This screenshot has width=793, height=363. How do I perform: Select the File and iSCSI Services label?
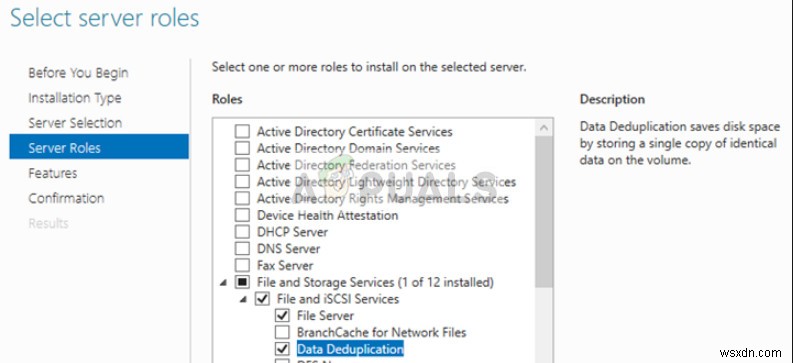pos(338,299)
